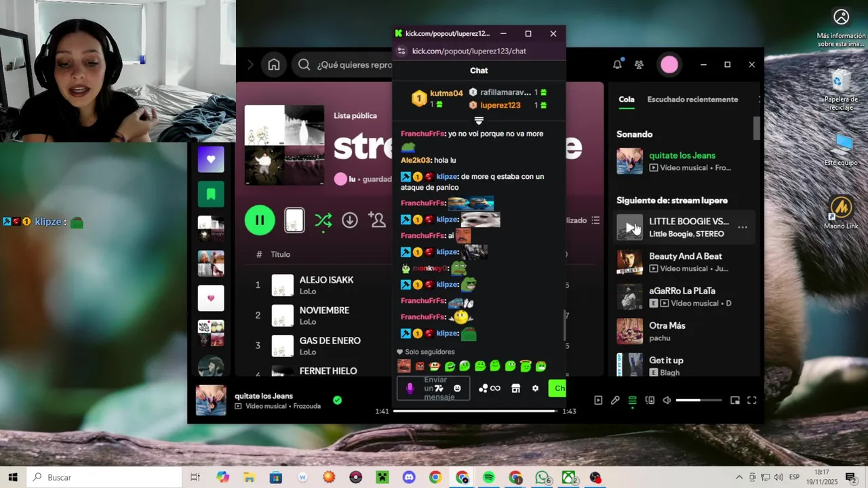Toggle shuffle on playlist
Image resolution: width=868 pixels, height=488 pixels.
[323, 220]
